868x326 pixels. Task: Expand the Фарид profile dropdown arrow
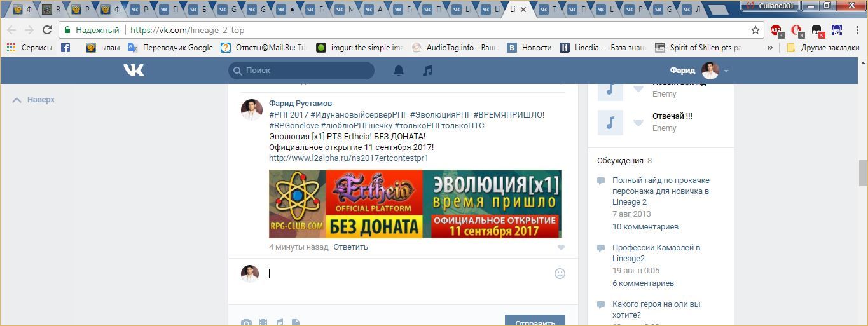pos(726,71)
